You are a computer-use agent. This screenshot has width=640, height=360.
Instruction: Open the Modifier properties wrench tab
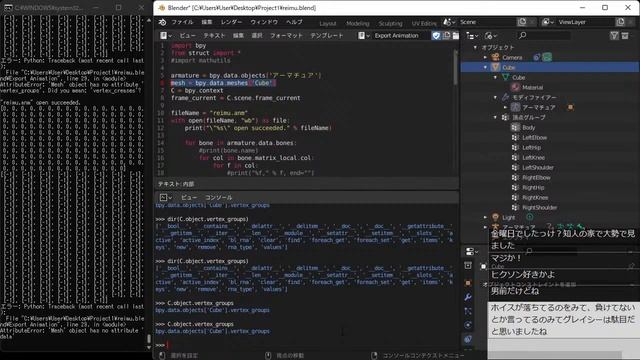468,297
